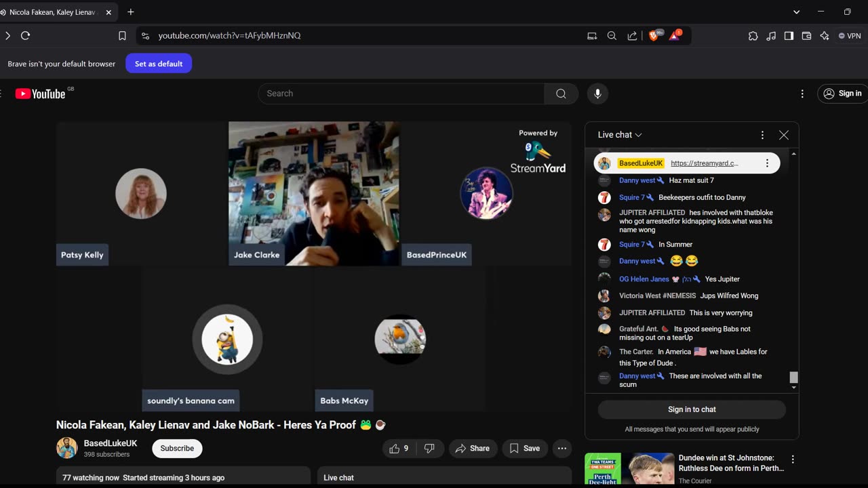Image resolution: width=868 pixels, height=488 pixels.
Task: Focus the YouTube search field
Action: (x=401, y=94)
